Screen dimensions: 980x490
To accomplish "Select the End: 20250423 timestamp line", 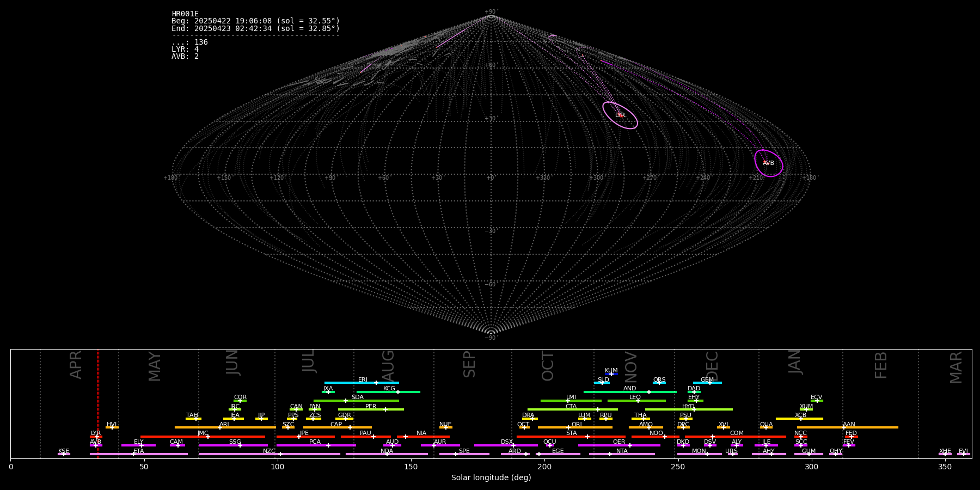I will 255,28.
